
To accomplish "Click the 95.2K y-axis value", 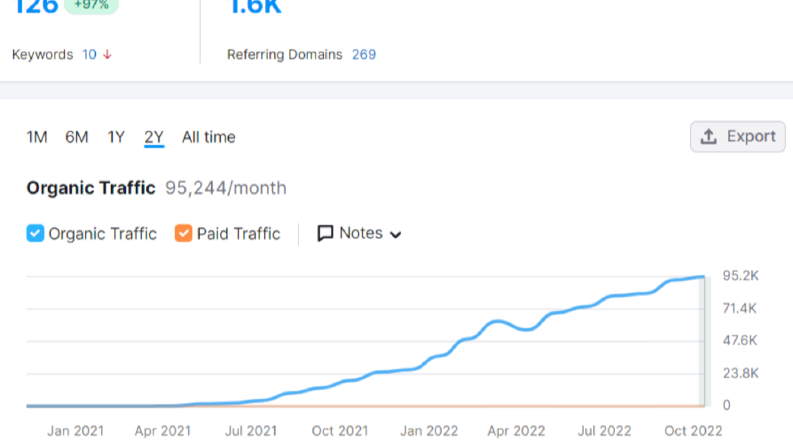I will point(740,276).
